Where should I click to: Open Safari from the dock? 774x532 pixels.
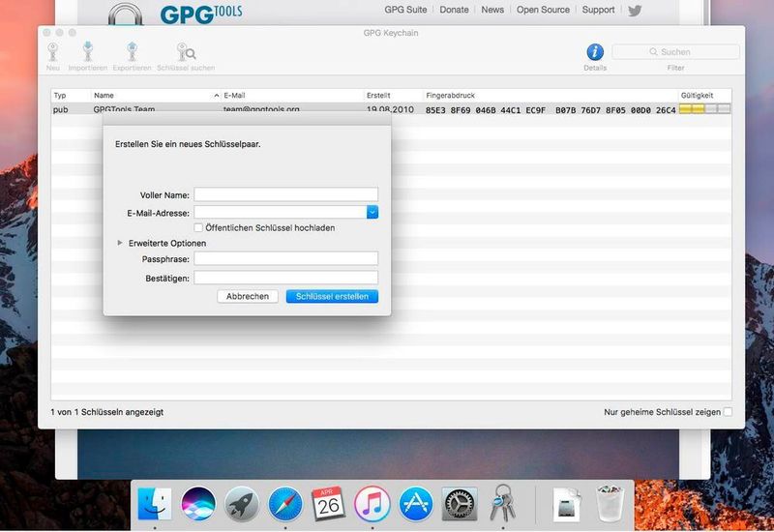(285, 504)
